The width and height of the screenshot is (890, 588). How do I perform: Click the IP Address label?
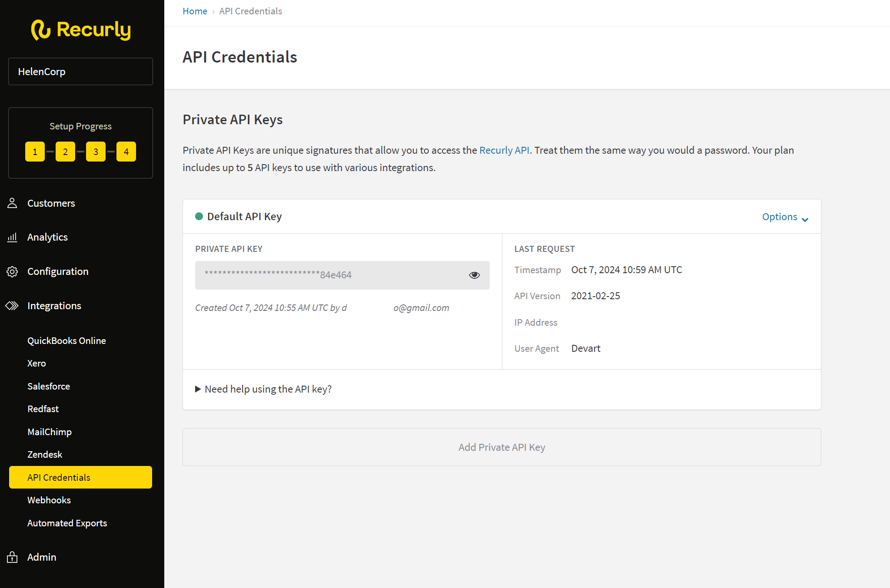(x=536, y=323)
